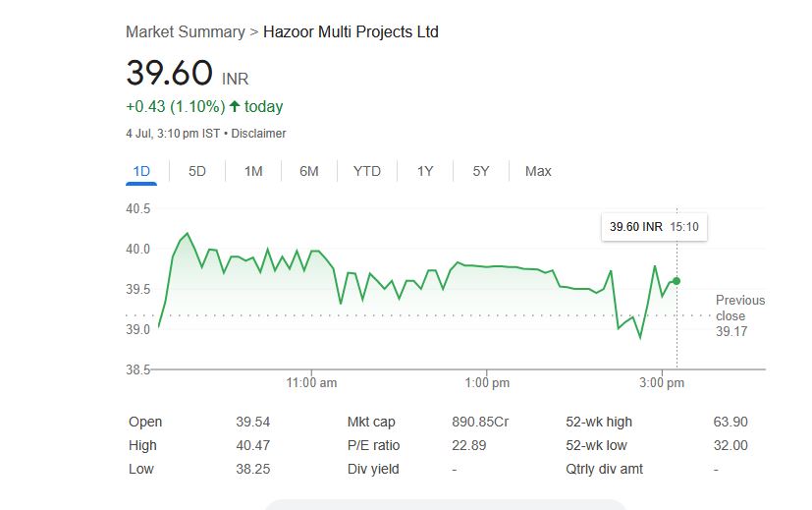This screenshot has height=510, width=812.
Task: Open the Market Summary breadcrumb link
Action: 186,31
